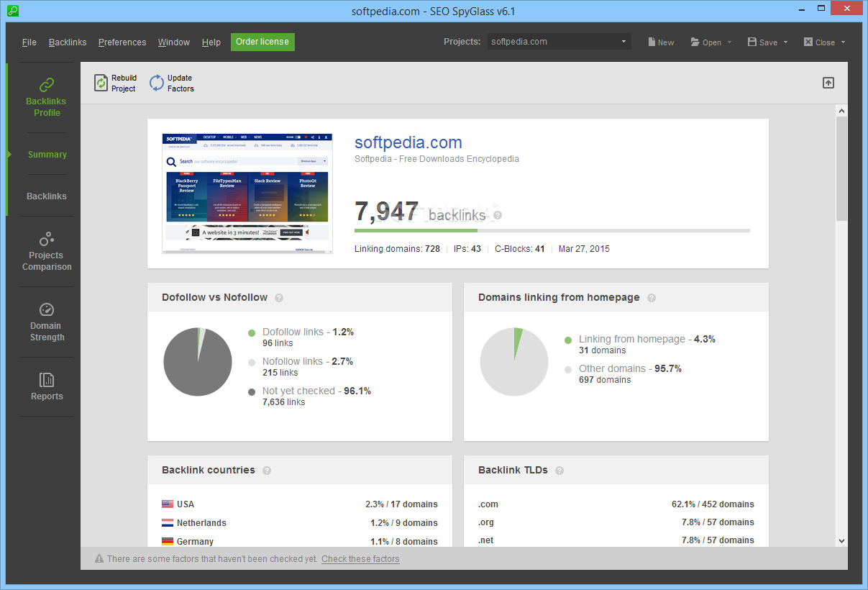Screen dimensions: 868x590
Task: Open the Help menu
Action: click(211, 42)
